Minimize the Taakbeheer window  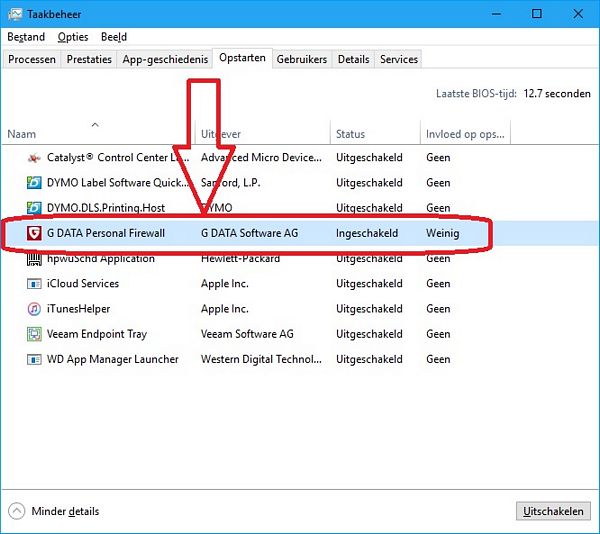pos(496,14)
